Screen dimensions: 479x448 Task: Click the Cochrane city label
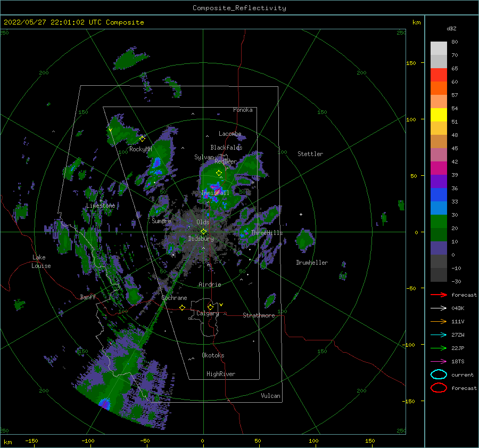(x=174, y=298)
